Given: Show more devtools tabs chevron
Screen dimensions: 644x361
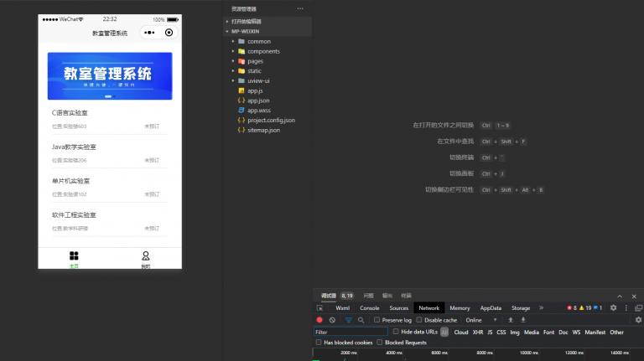Looking at the screenshot, I should coord(542,307).
